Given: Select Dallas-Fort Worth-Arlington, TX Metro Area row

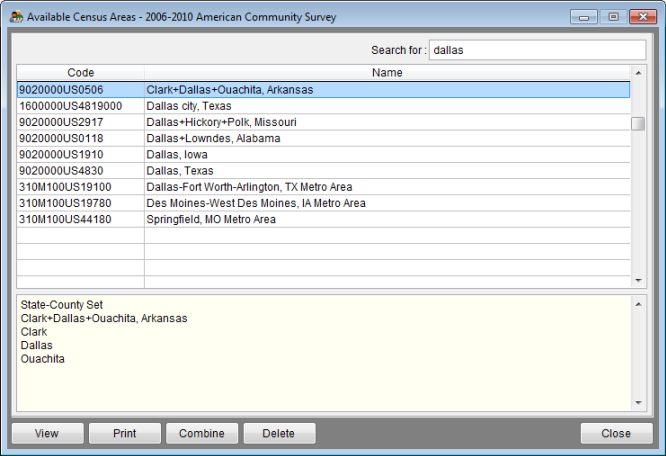Looking at the screenshot, I should (323, 187).
